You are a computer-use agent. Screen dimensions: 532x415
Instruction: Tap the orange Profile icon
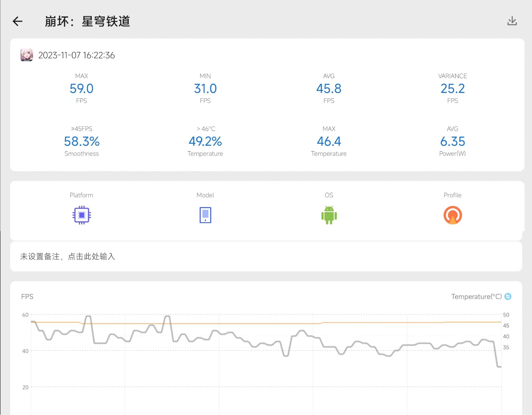(x=453, y=215)
